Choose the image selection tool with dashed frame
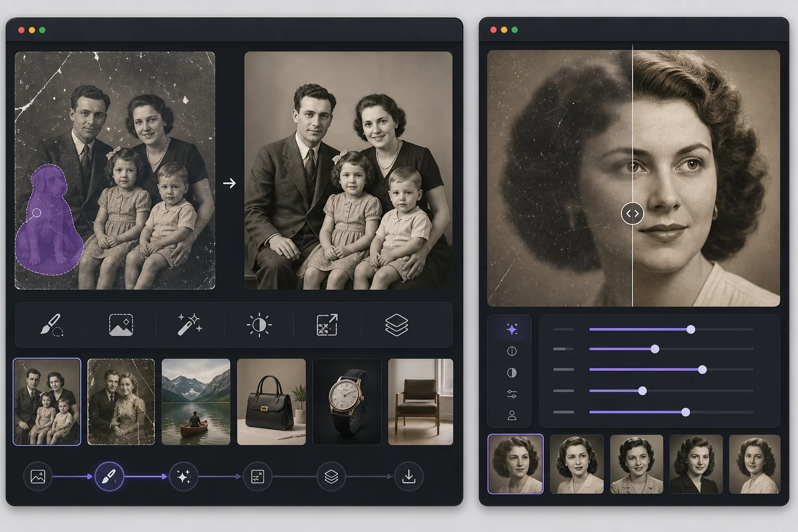 coord(121,325)
